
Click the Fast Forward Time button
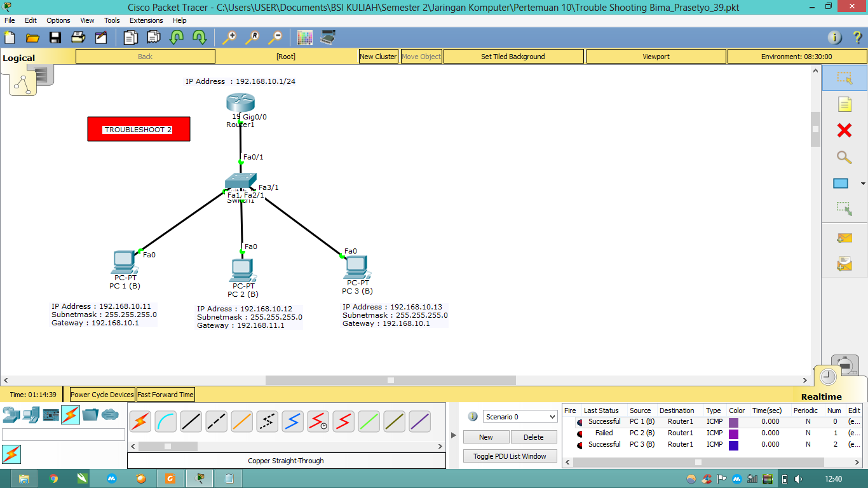click(165, 395)
